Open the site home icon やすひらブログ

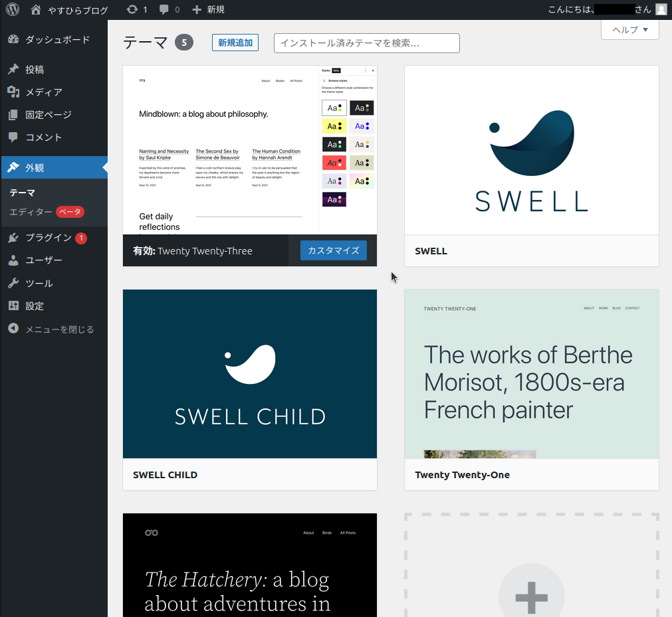tap(69, 9)
